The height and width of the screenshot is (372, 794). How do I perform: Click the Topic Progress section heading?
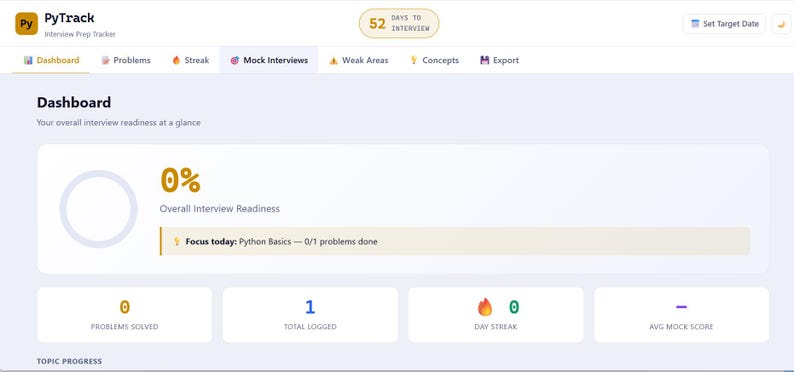[69, 361]
